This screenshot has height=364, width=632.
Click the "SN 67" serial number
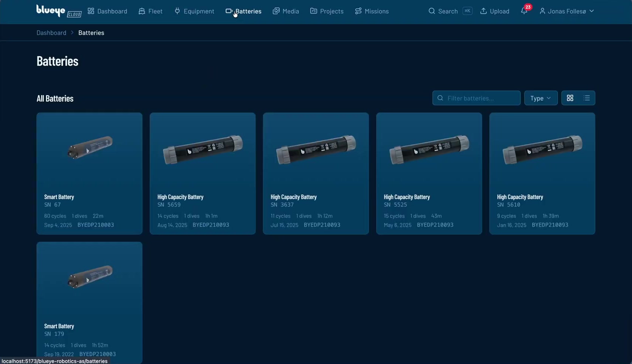[x=53, y=205]
